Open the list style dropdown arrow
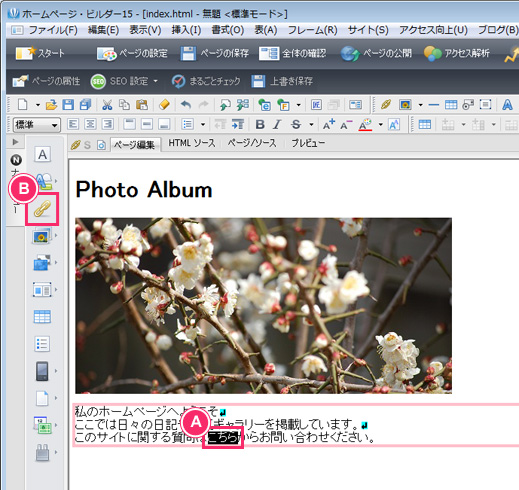Viewport: 519px width, 490px height. (203, 125)
